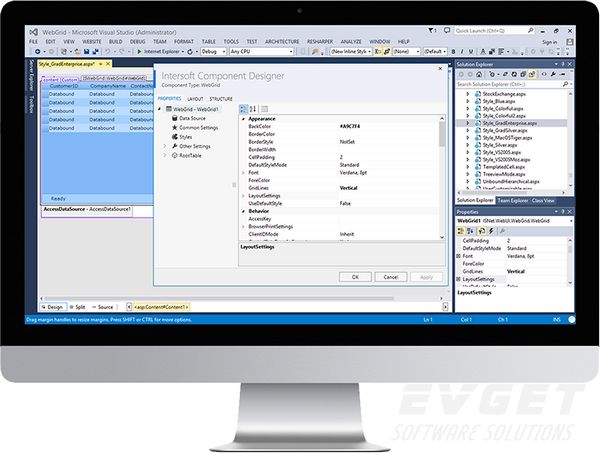Expand LayoutSettings property in Component Designer
Screen dimensions: 600x453
243,196
